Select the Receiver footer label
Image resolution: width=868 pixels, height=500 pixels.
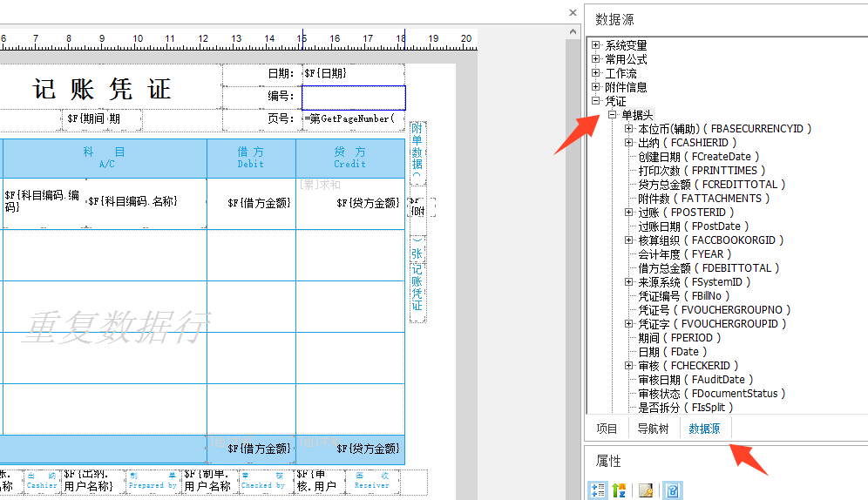point(371,481)
